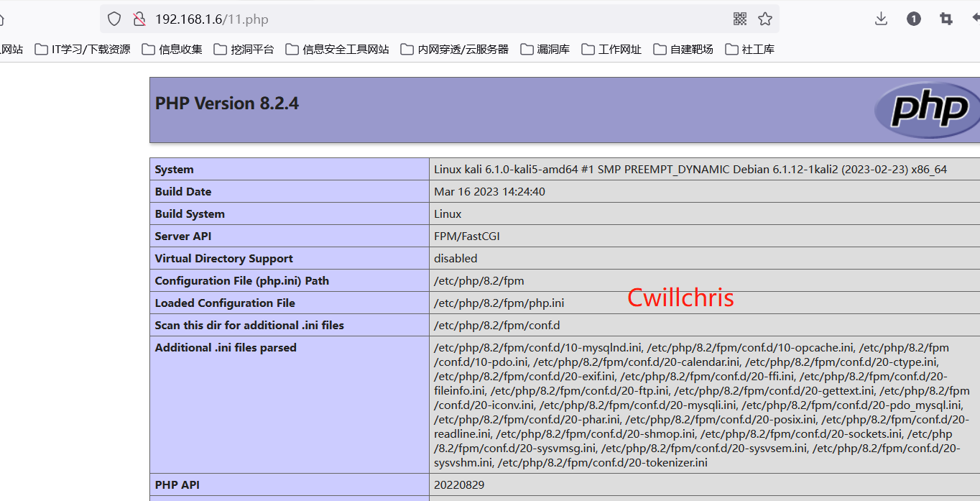Toggle the bookmark star for this page
Image resolution: width=980 pixels, height=501 pixels.
tap(765, 19)
